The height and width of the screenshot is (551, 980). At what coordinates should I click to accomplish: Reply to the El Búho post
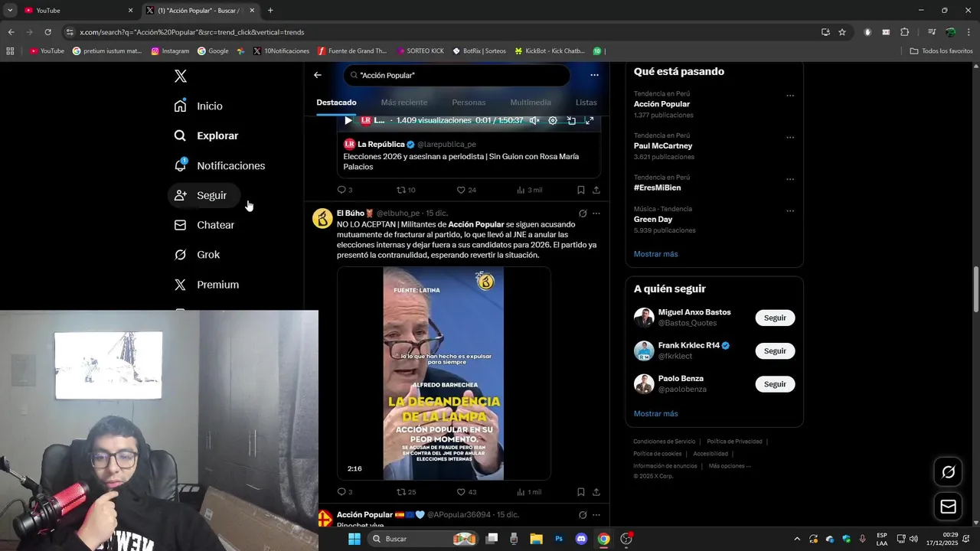coord(345,492)
